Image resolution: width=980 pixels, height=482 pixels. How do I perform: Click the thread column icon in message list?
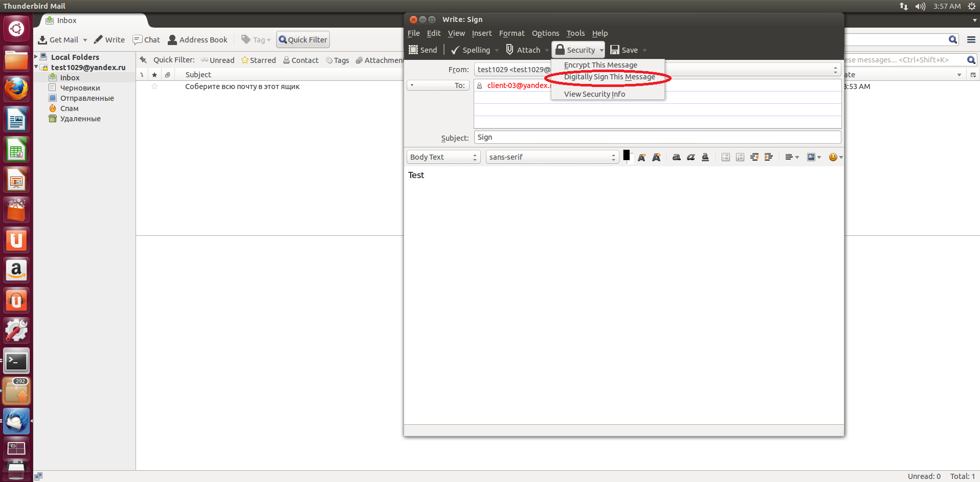[x=142, y=75]
